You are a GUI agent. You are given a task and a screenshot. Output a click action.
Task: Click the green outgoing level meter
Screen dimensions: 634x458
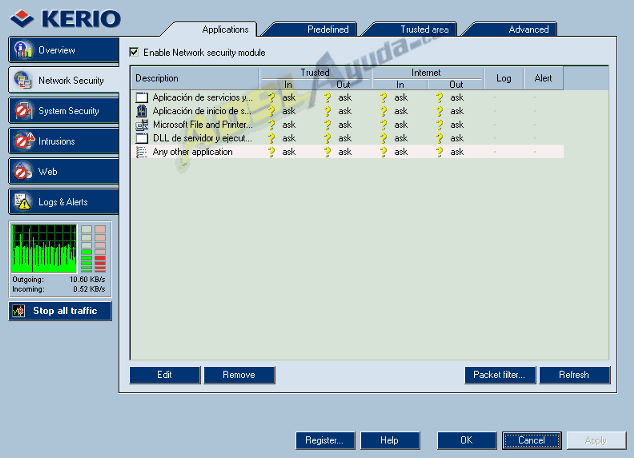pyautogui.click(x=87, y=249)
